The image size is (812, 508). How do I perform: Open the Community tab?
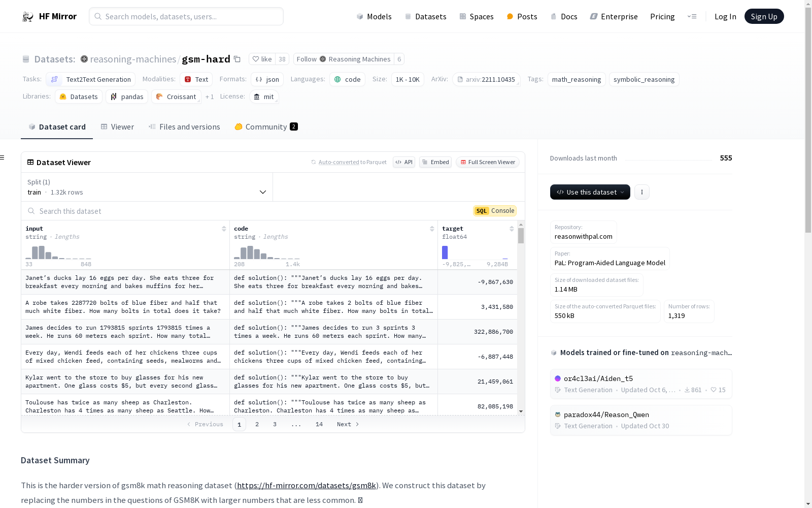[266, 127]
